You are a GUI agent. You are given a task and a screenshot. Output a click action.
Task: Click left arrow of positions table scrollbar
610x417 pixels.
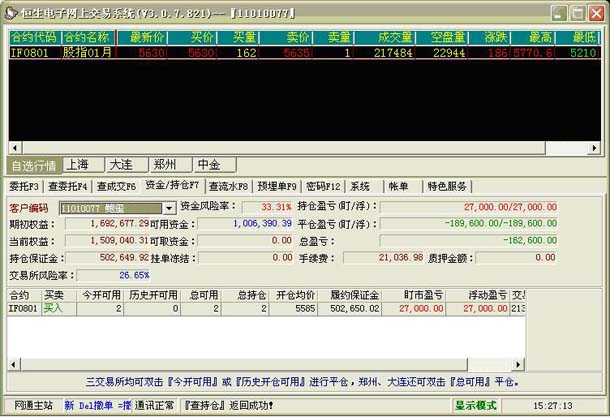coord(14,364)
